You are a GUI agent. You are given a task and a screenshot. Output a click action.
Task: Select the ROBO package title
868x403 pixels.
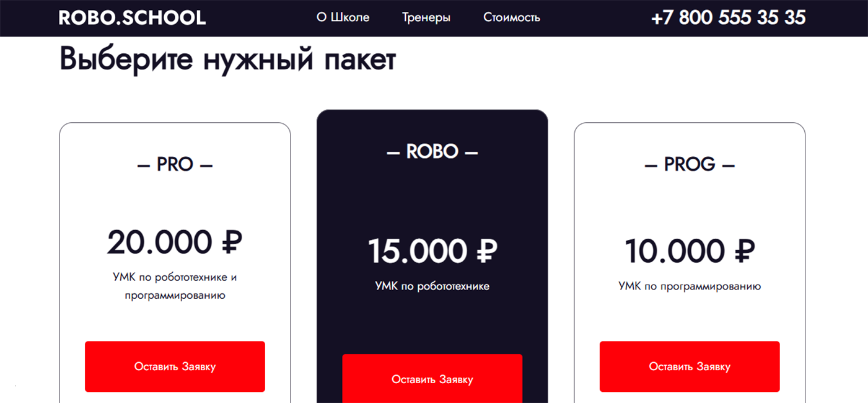432,152
